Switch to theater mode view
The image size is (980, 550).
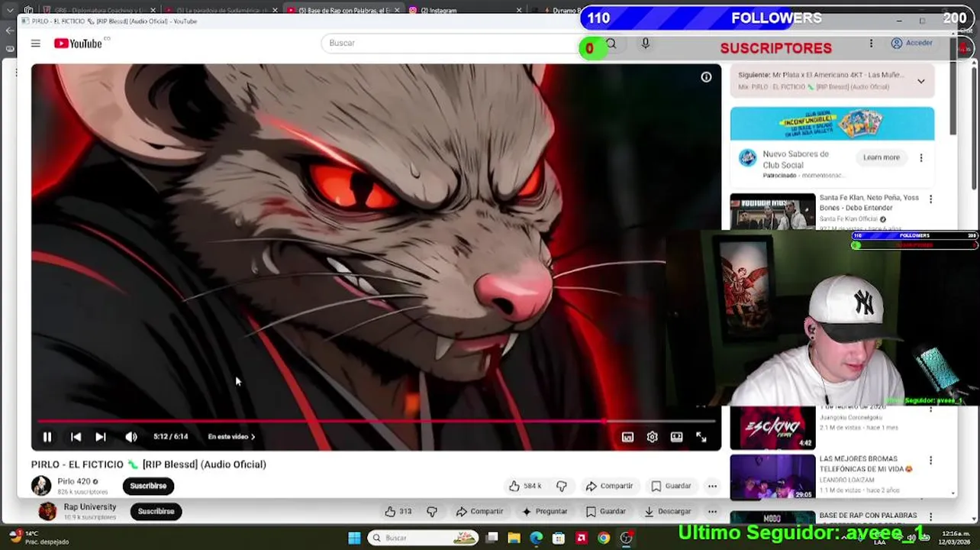click(x=676, y=437)
